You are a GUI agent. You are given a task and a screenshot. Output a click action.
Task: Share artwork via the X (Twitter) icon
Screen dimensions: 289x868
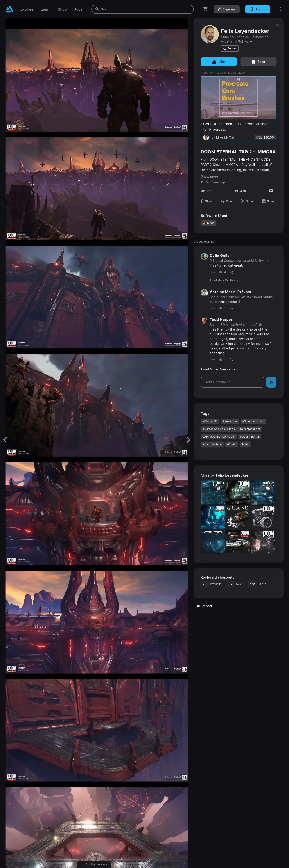(247, 201)
